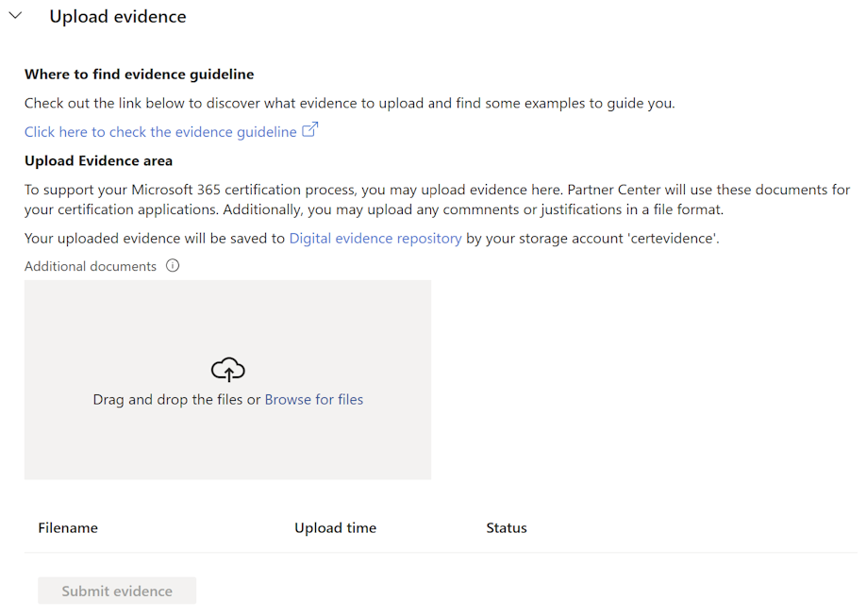This screenshot has width=866, height=616.
Task: Click the Filename column header
Action: 68,528
